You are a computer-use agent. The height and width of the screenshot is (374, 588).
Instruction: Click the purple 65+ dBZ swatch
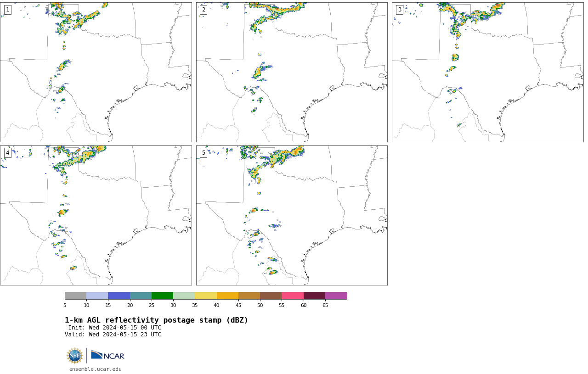[x=336, y=296]
